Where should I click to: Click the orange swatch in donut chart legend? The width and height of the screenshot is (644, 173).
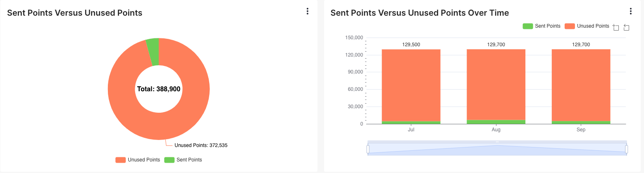(120, 160)
